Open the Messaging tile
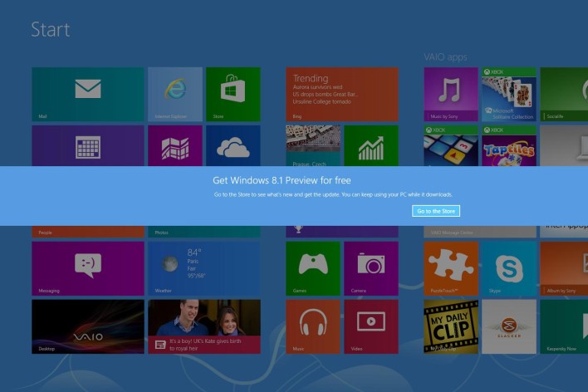588x392 pixels. click(x=88, y=268)
